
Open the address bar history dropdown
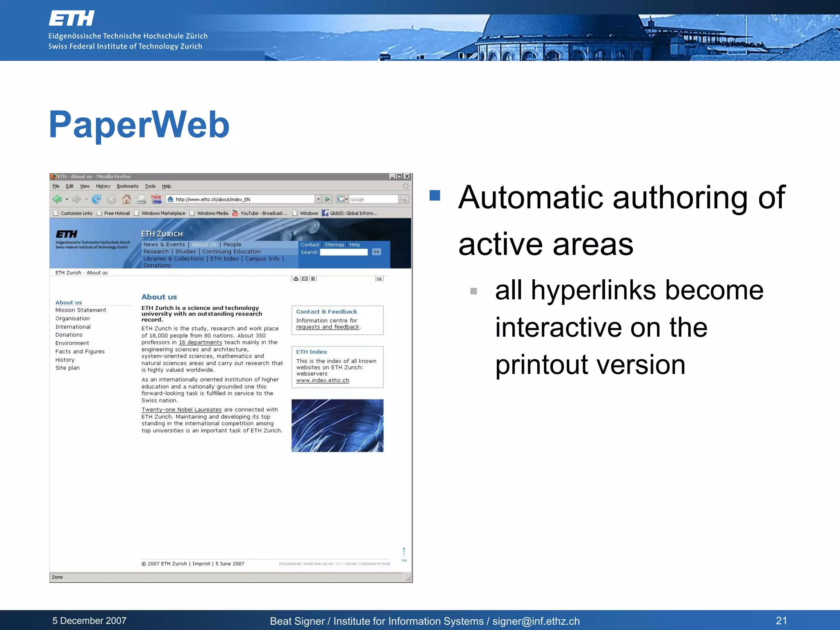pos(318,199)
